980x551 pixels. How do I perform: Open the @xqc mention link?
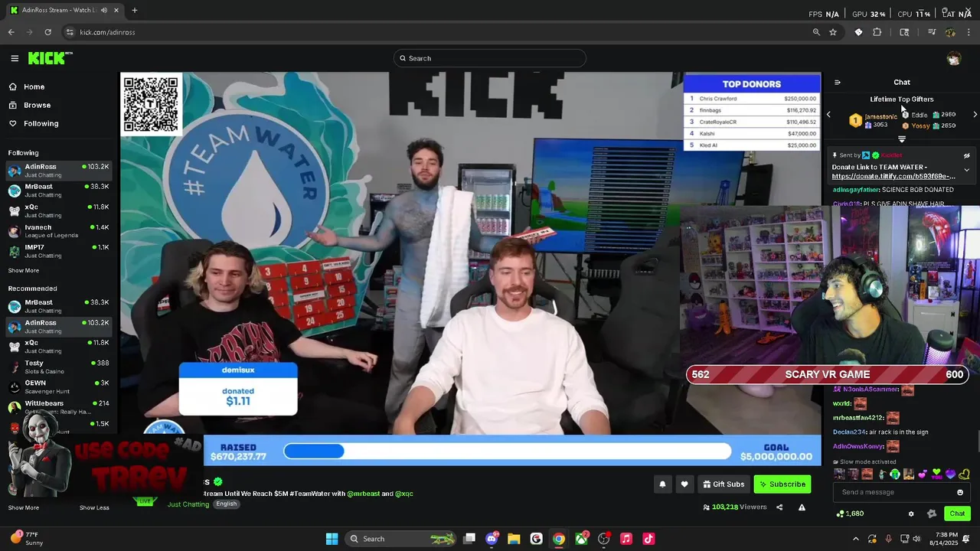click(404, 494)
